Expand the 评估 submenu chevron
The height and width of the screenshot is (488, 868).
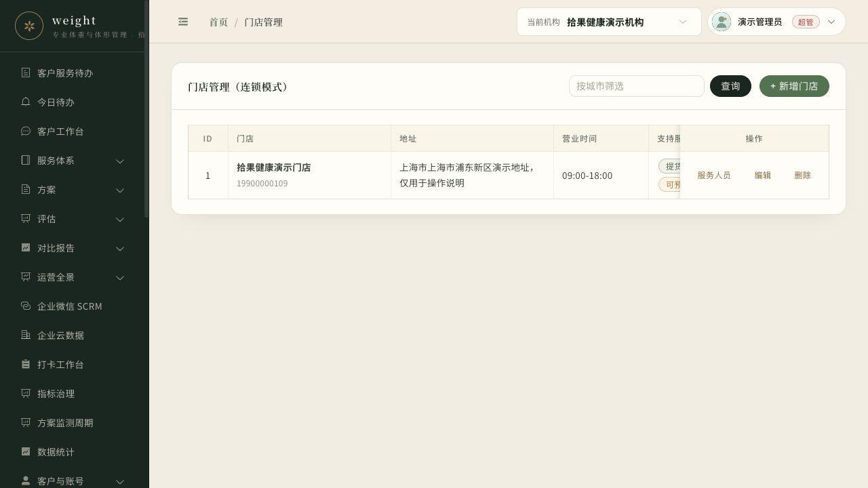pyautogui.click(x=120, y=219)
